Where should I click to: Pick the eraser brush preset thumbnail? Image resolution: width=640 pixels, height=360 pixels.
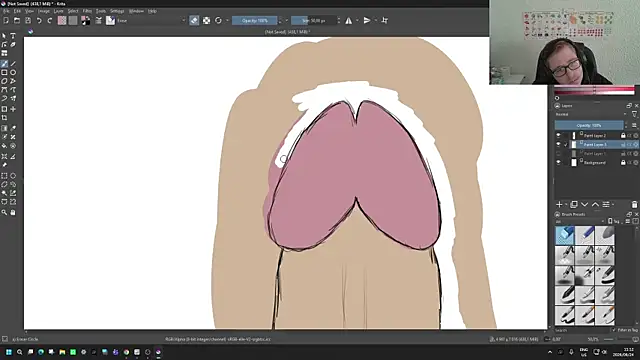tap(564, 235)
